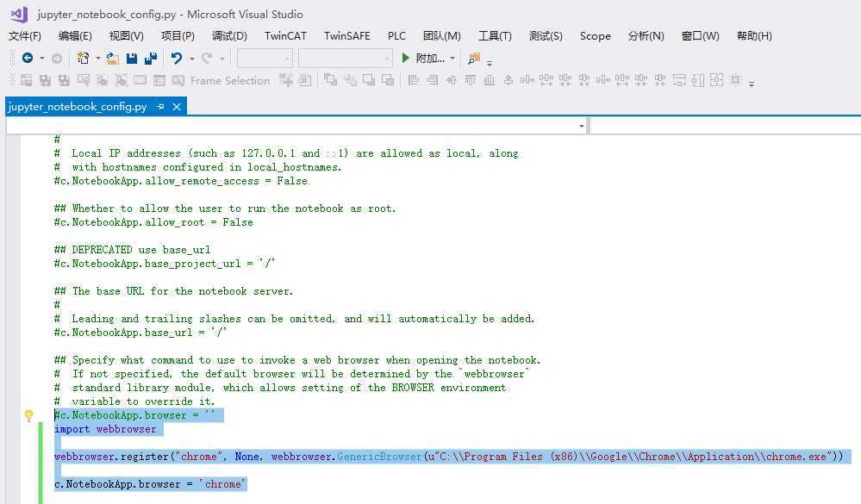Click the Redo arrow icon

[x=207, y=58]
